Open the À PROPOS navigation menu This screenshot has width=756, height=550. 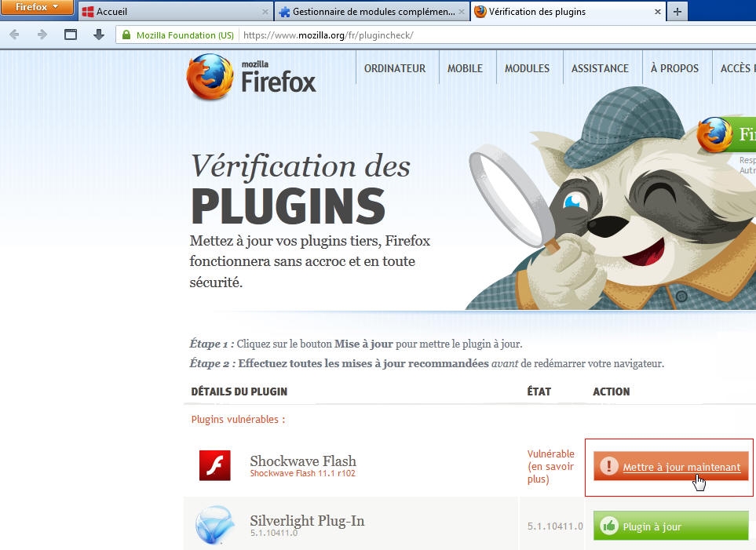click(x=674, y=68)
